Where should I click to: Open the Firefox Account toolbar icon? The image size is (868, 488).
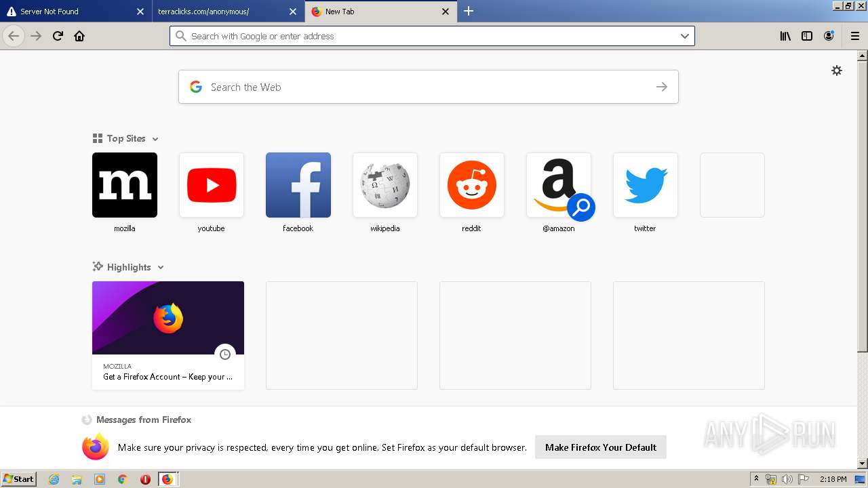829,36
